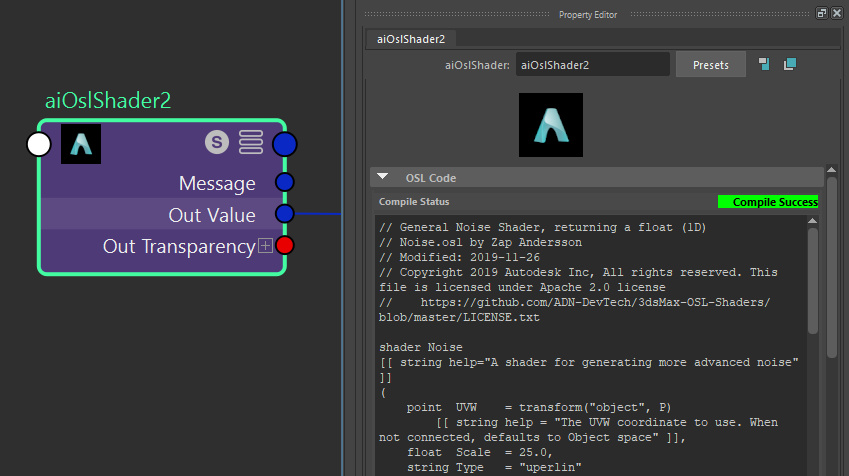Viewport: 849px width, 476px height.
Task: Click the Property Editor outer scrollbar up arrow
Action: pos(832,170)
